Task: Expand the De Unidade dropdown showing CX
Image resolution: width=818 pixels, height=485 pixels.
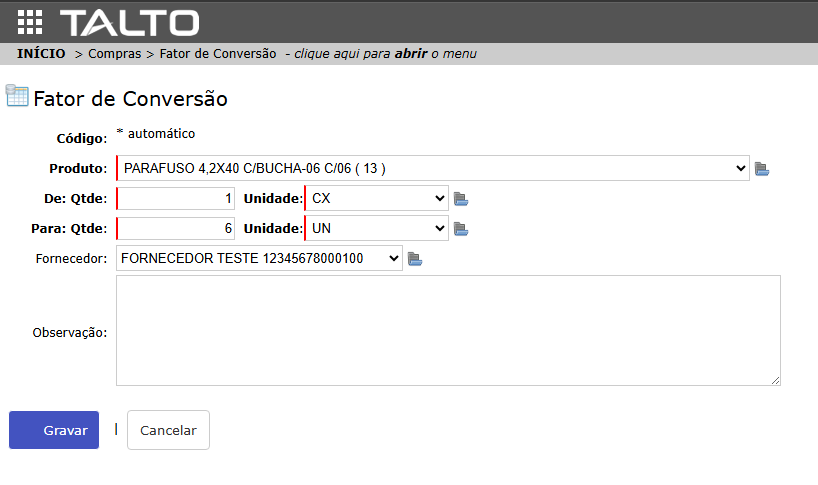Action: click(x=376, y=198)
